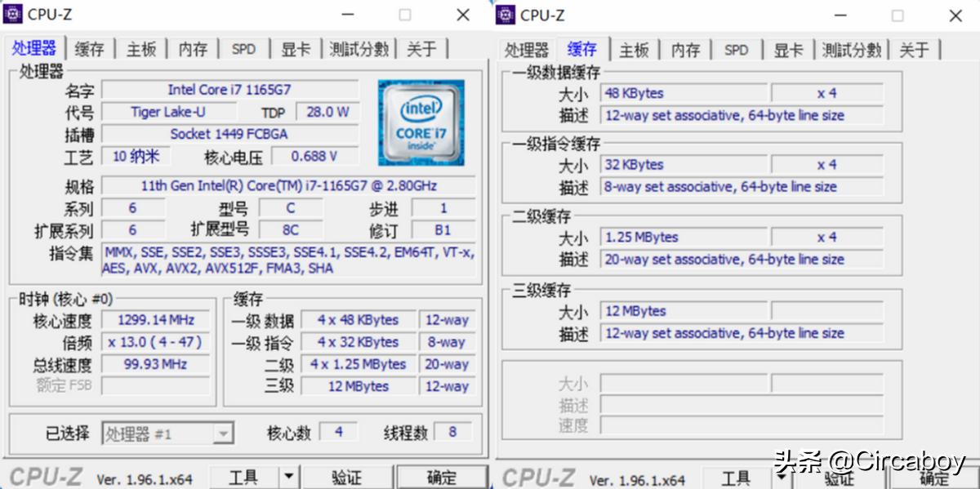Open the 测试分数 tab in right window
980x489 pixels.
851,49
